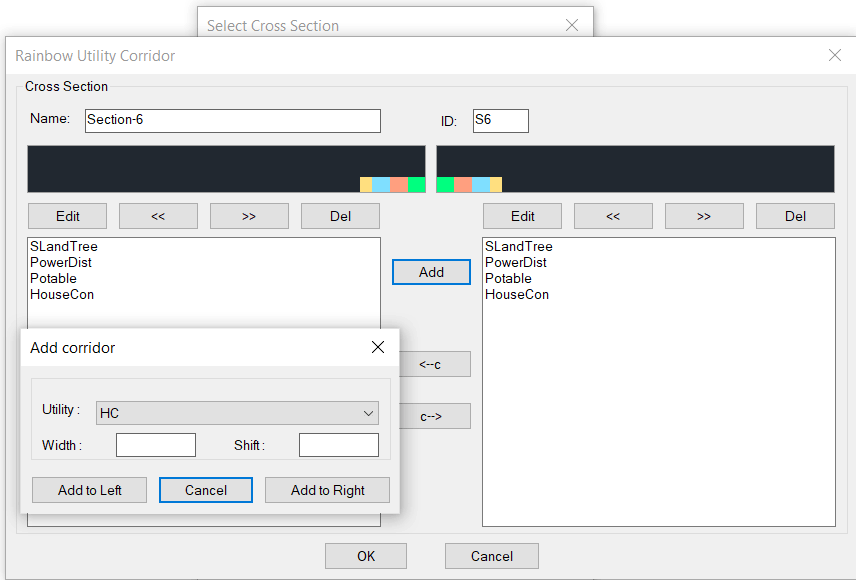Close the Add corridor dialog with X

[378, 347]
